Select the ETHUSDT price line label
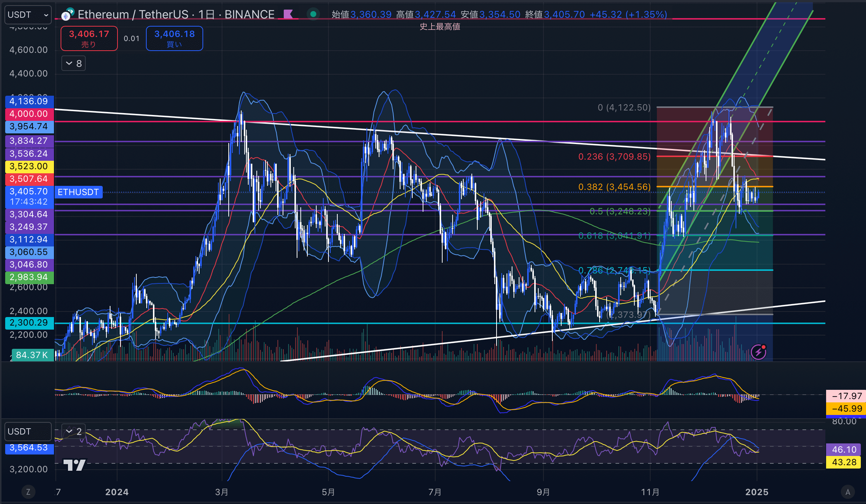 (78, 192)
